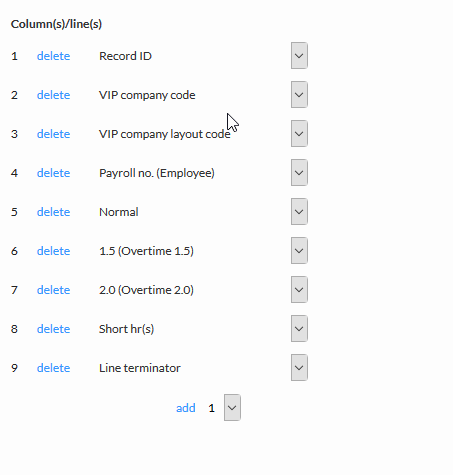The width and height of the screenshot is (453, 475).
Task: Delete line 1 Record ID
Action: (x=53, y=56)
